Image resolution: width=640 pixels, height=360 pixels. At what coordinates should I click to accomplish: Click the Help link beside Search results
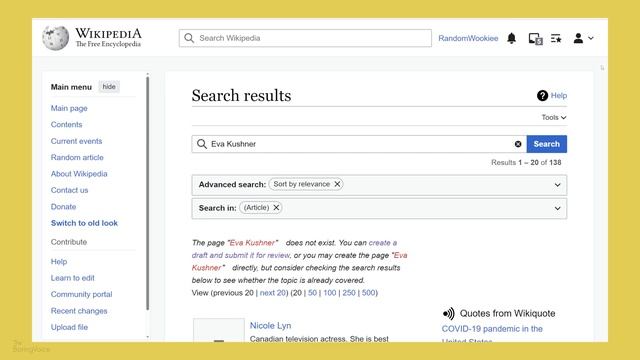coord(559,96)
